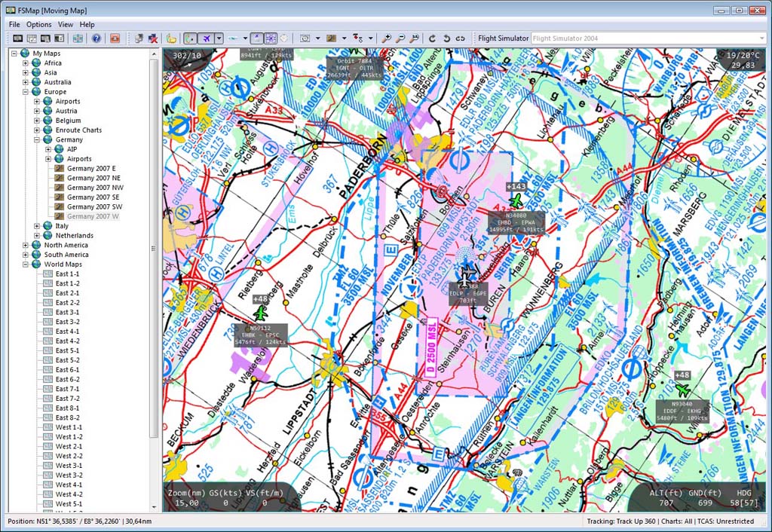
Task: Click the chart thumbnail toolbar icon
Action: click(332, 38)
